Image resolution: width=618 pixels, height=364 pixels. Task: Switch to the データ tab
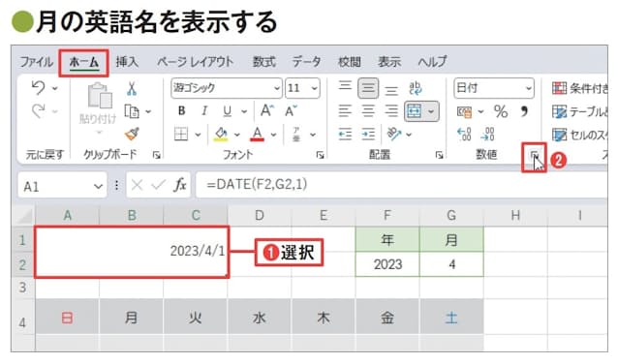(306, 61)
